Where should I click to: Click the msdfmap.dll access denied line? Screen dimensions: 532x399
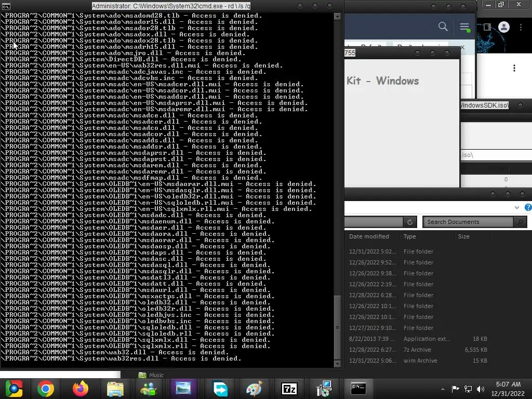(131, 178)
